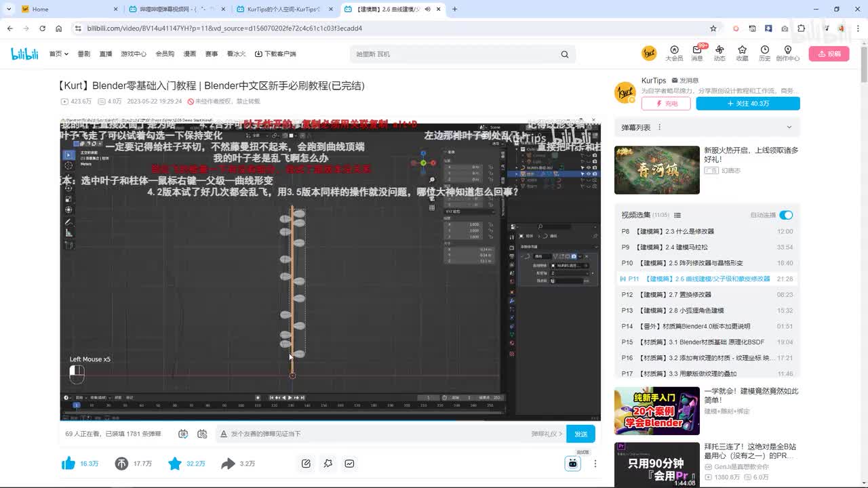Image resolution: width=868 pixels, height=488 pixels.
Task: Play P8 2.3 什么是修改器
Action: (x=707, y=231)
